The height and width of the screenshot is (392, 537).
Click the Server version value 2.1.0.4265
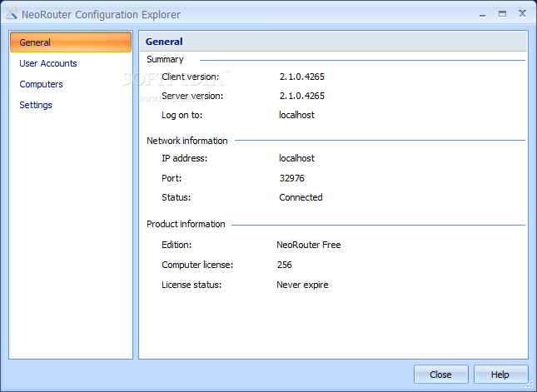301,96
